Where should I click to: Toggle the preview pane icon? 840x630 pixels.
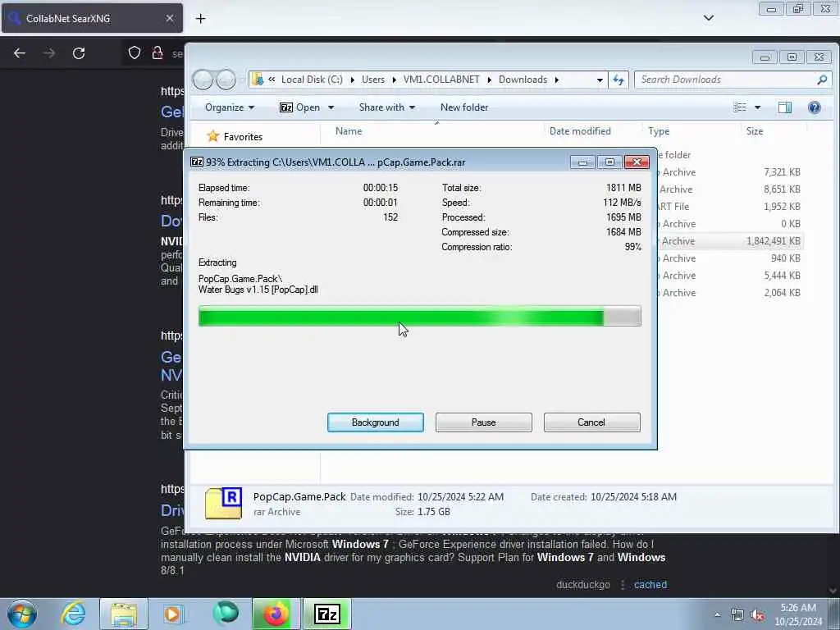[x=784, y=107]
